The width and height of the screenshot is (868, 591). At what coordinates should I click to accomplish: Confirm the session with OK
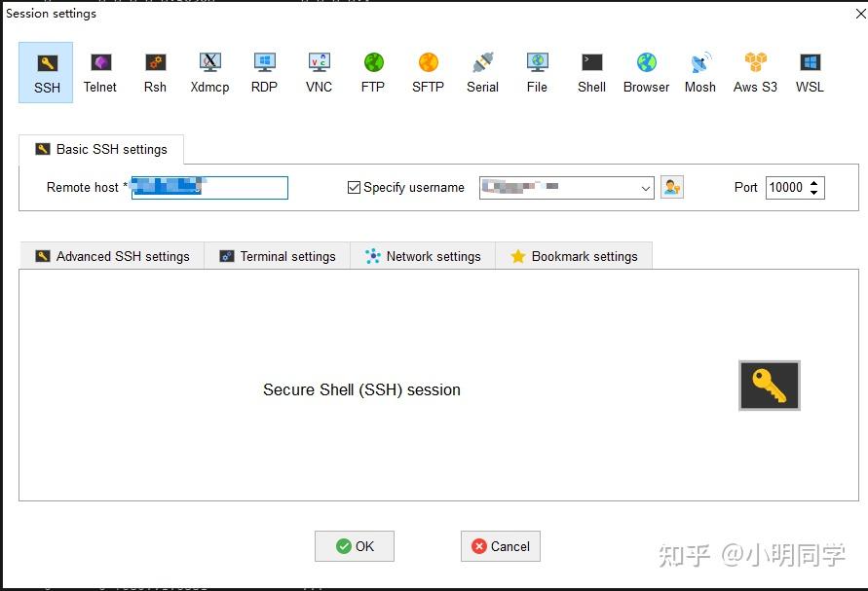point(354,546)
